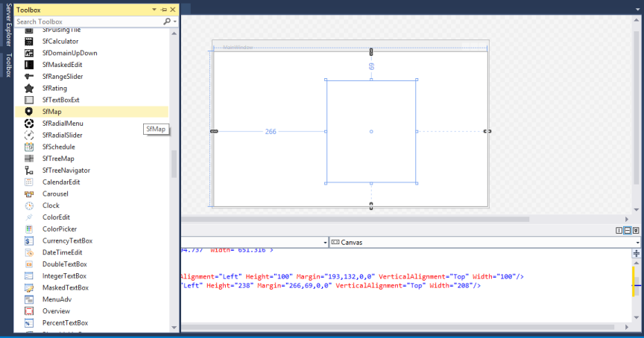This screenshot has height=338, width=644.
Task: Select the SfMaskedEdit toolbox icon
Action: pyautogui.click(x=29, y=65)
